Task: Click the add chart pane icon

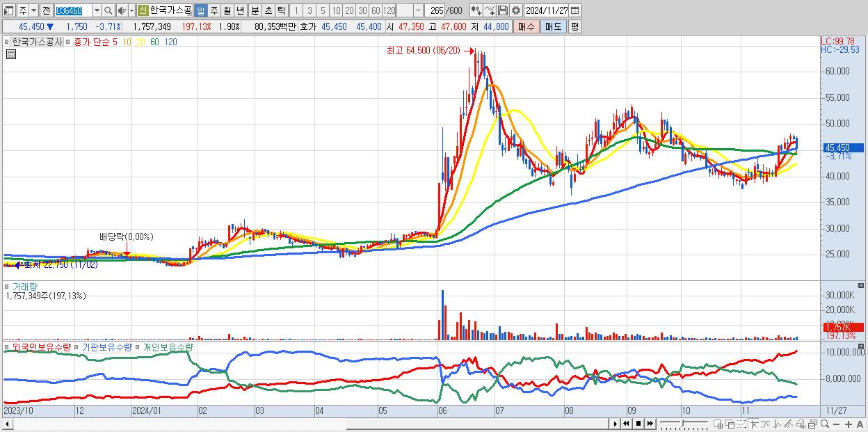Action: coord(718,424)
